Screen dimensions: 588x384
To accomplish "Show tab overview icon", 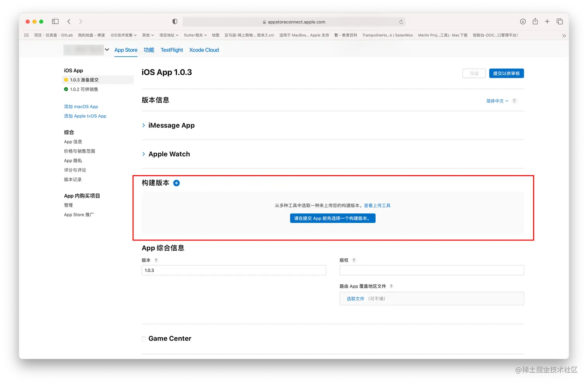I will pyautogui.click(x=560, y=21).
